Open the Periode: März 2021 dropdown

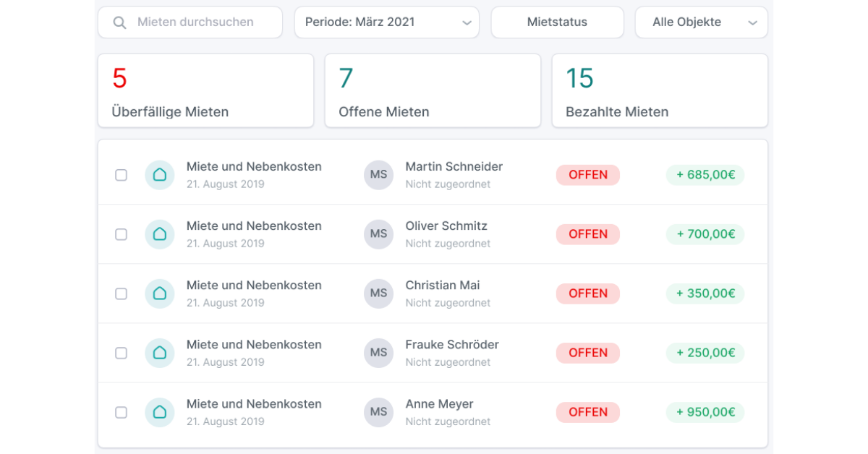tap(387, 22)
